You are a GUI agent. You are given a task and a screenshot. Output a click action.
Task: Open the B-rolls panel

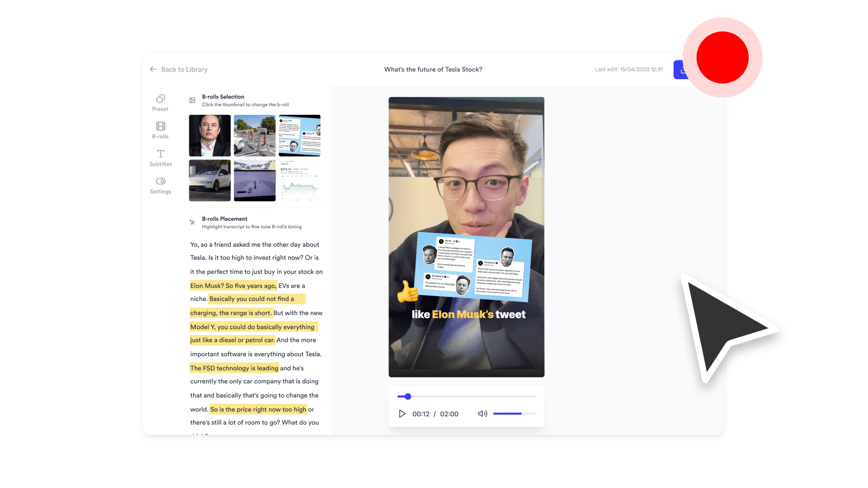click(x=160, y=130)
